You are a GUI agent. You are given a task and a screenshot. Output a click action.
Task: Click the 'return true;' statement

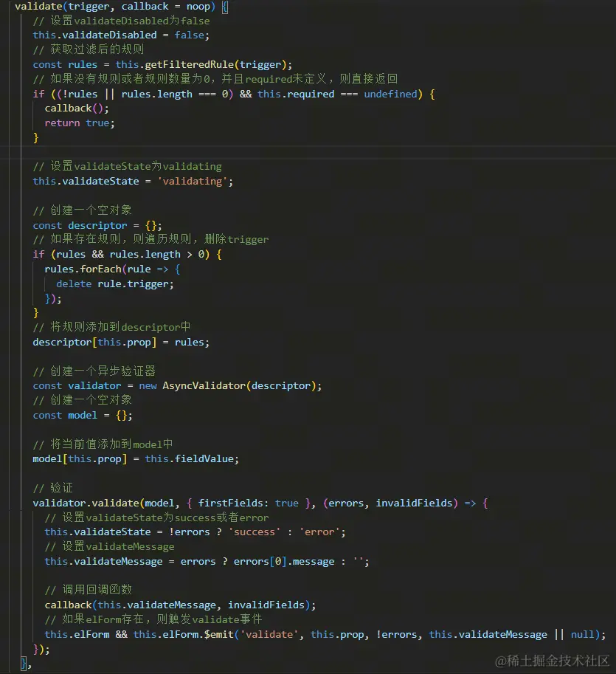click(80, 123)
